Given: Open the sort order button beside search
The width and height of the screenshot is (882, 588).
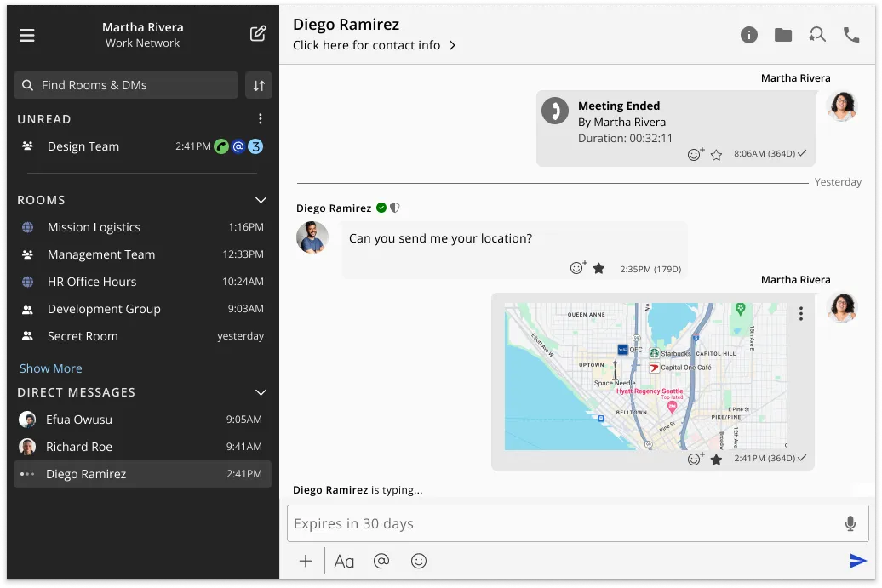Looking at the screenshot, I should (x=259, y=85).
